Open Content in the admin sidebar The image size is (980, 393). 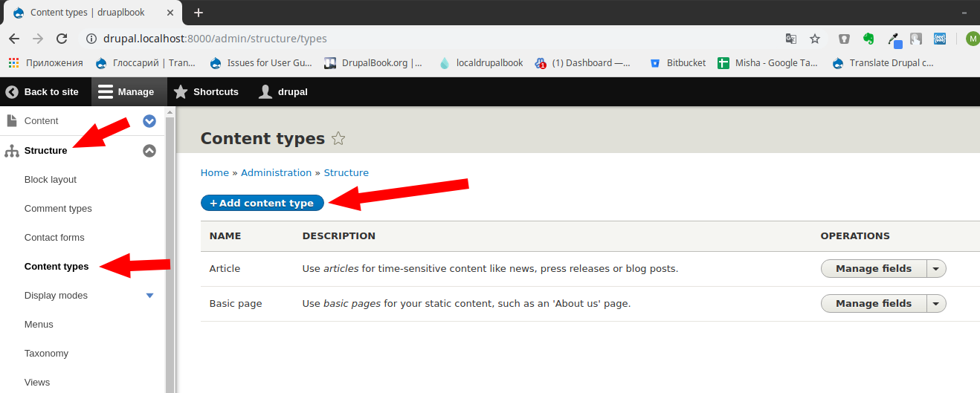click(x=42, y=120)
